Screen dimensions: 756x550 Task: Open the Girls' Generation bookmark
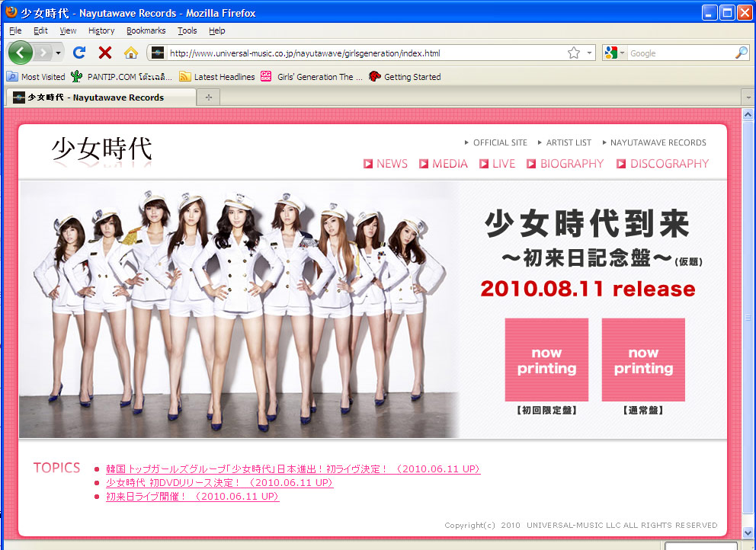pyautogui.click(x=312, y=77)
